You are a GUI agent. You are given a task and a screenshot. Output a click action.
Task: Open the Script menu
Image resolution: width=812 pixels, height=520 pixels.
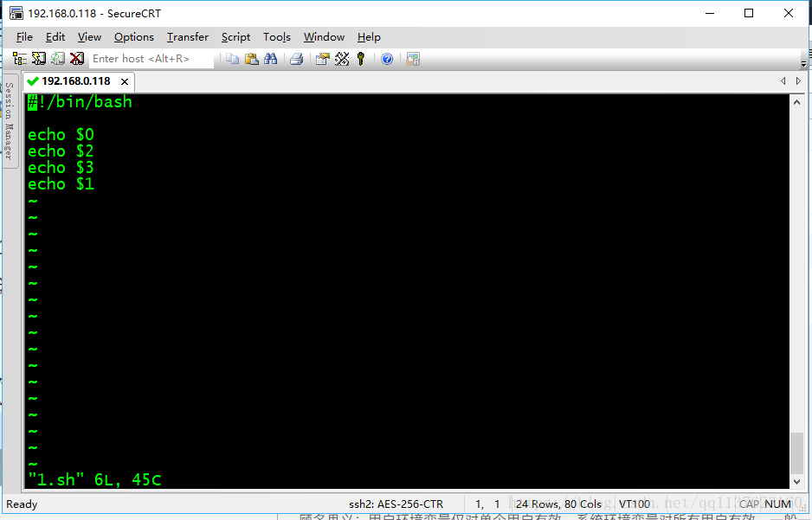tap(235, 37)
